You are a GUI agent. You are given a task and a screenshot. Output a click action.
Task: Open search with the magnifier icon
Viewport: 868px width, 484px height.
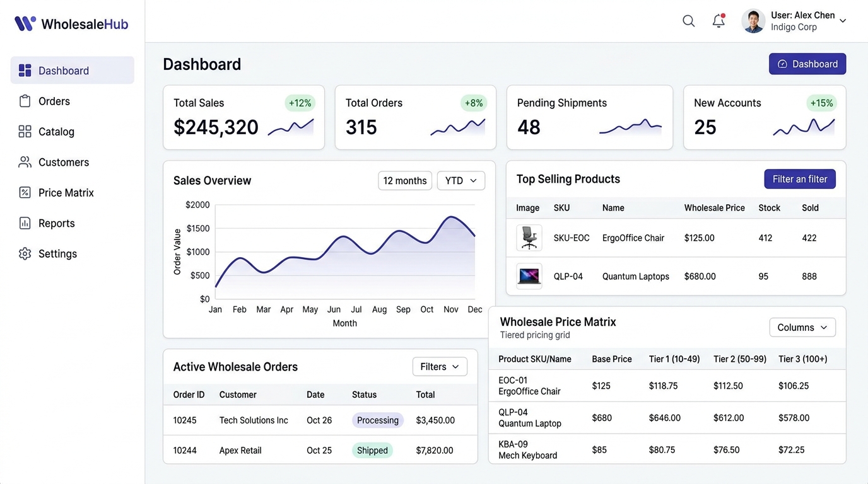[x=689, y=21]
